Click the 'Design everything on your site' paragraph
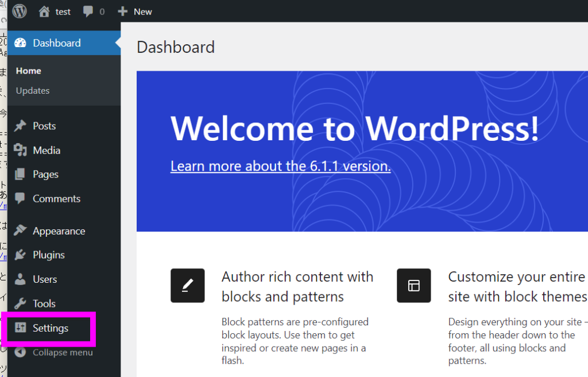This screenshot has width=588, height=377. tap(517, 341)
